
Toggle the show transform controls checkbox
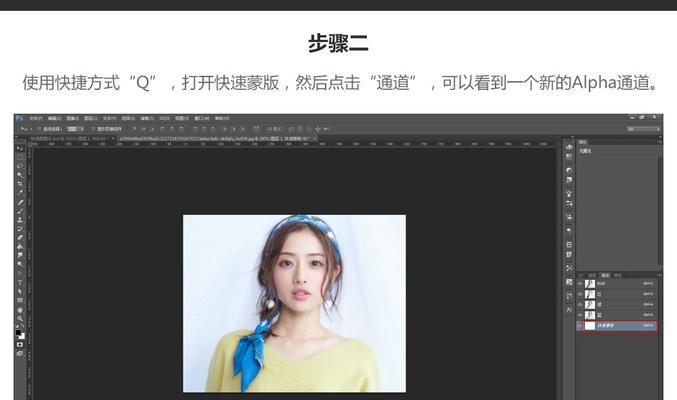click(x=93, y=129)
